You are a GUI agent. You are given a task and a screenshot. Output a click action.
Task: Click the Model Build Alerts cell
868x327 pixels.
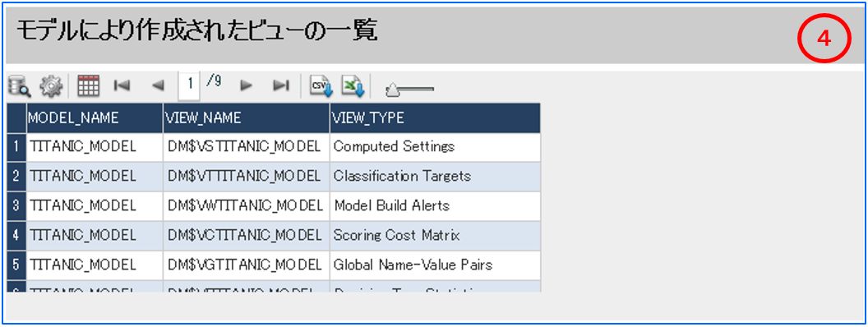[x=435, y=206]
